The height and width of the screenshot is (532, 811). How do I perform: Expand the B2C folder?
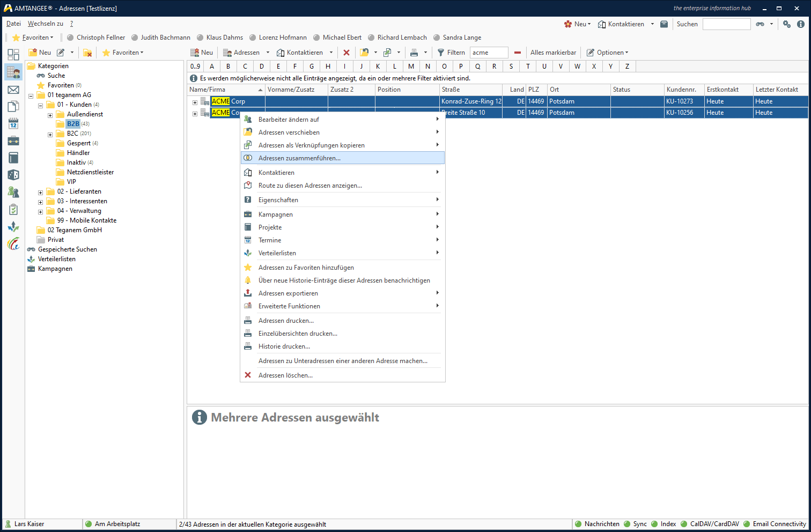coord(50,135)
